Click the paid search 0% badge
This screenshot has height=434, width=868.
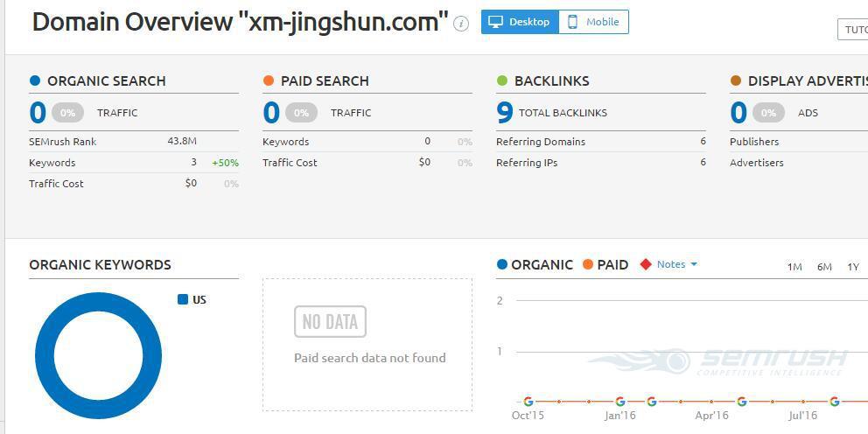click(301, 113)
